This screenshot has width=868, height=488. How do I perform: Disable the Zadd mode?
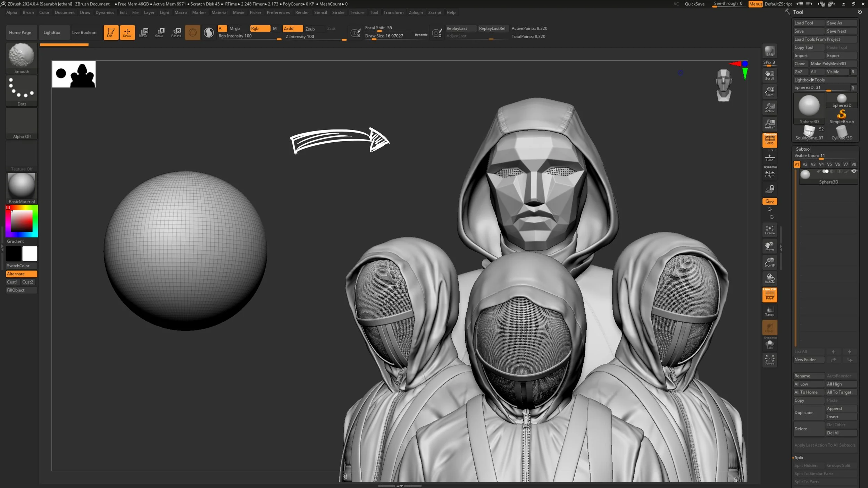292,28
